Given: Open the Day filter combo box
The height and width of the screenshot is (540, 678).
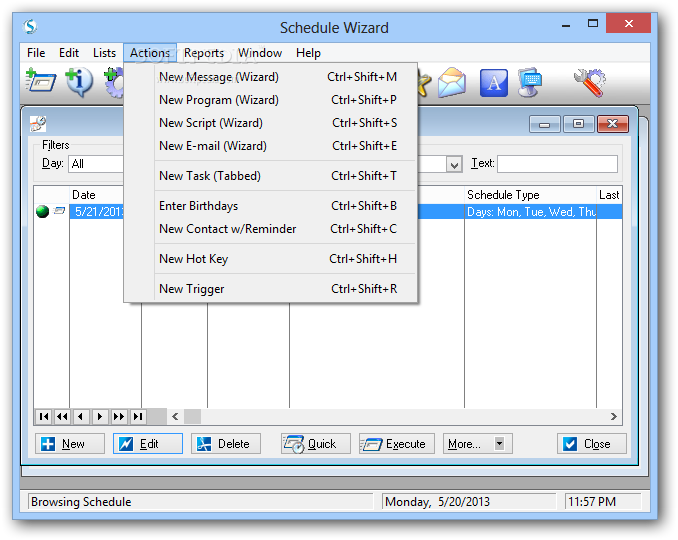Looking at the screenshot, I should pos(96,164).
